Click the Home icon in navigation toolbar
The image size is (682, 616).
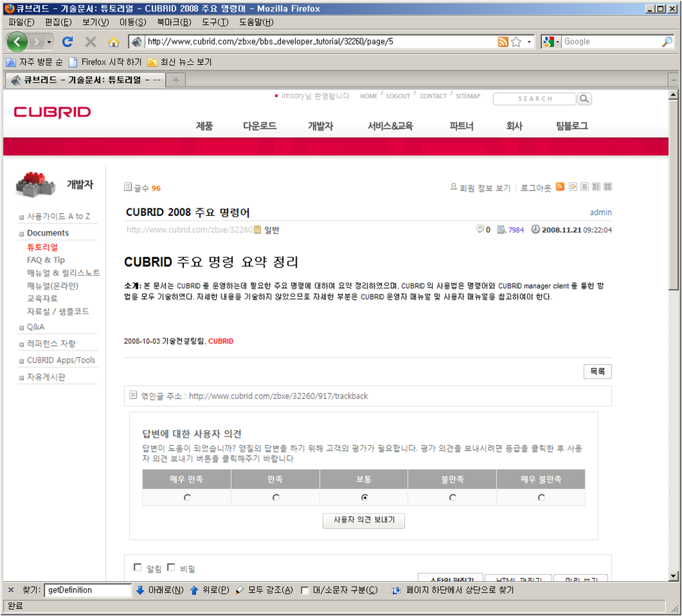click(x=113, y=42)
